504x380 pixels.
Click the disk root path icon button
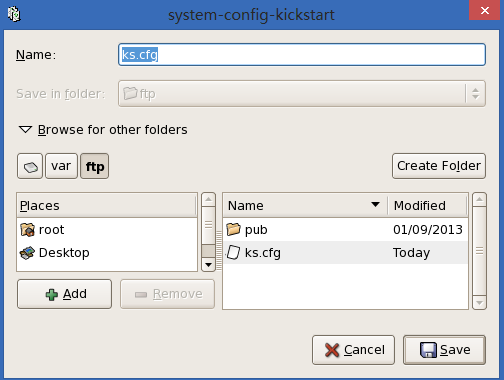coord(30,166)
